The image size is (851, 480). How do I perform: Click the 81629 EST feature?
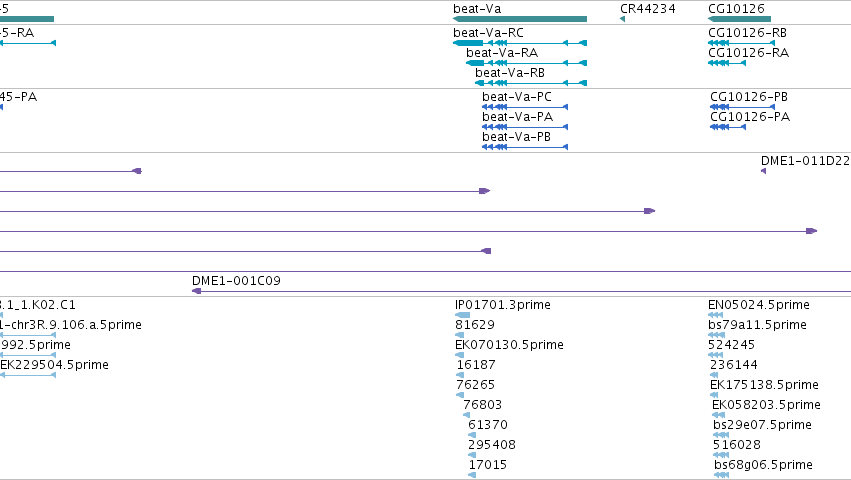tap(459, 335)
